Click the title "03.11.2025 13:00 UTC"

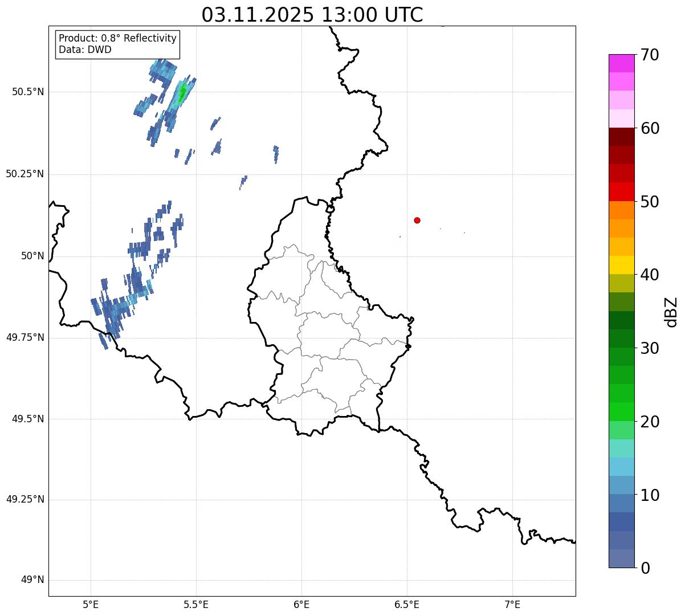pyautogui.click(x=312, y=15)
